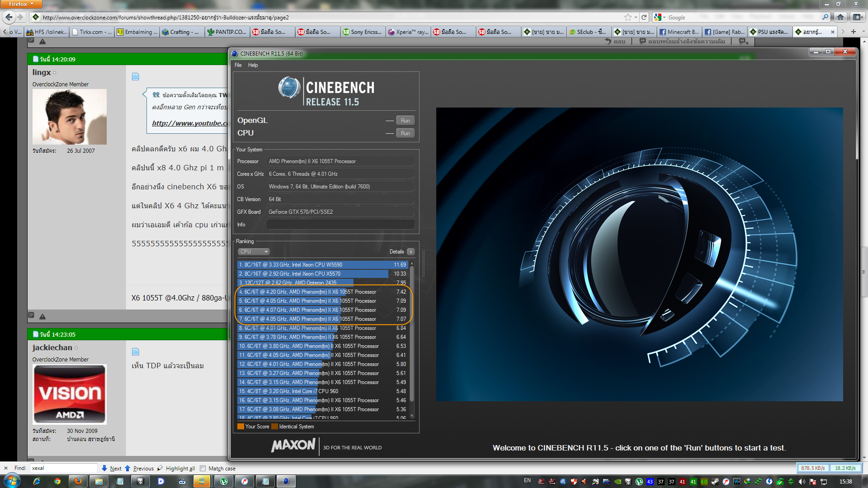
Task: Open the uTorrent taskbar icon
Action: pos(224,481)
